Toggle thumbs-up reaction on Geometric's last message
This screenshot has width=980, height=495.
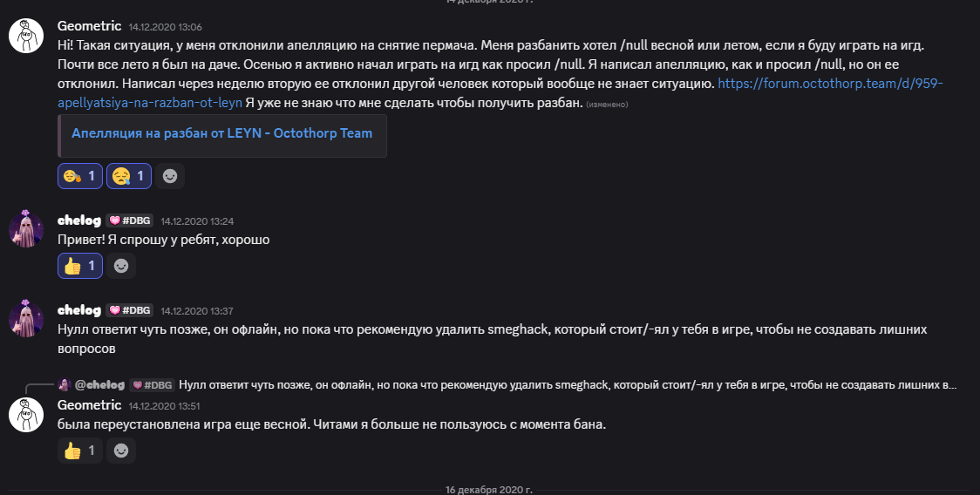point(80,451)
